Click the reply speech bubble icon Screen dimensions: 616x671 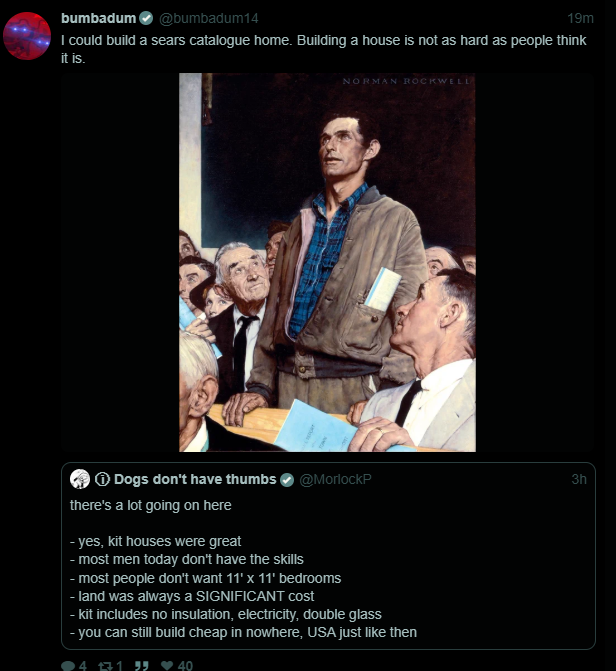[68, 665]
